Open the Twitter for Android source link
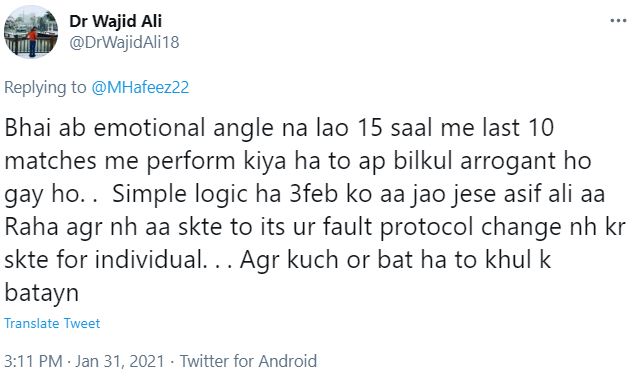Image resolution: width=636 pixels, height=387 pixels. coord(248,361)
